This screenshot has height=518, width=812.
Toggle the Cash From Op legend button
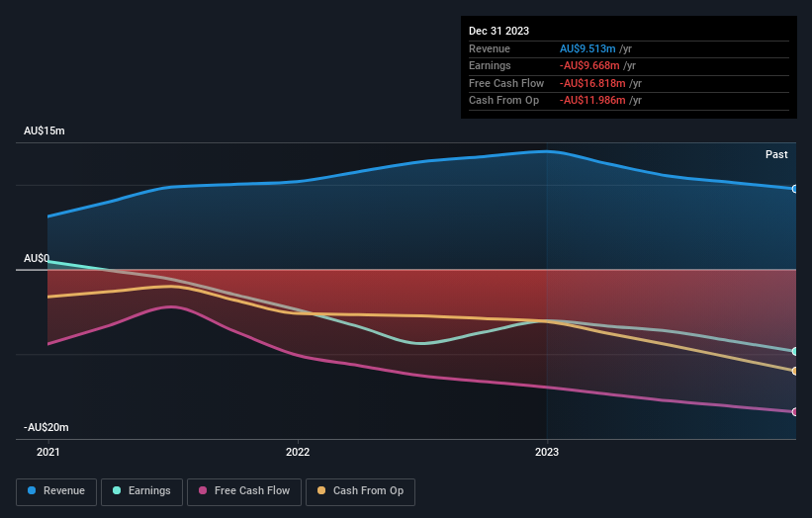pos(360,491)
